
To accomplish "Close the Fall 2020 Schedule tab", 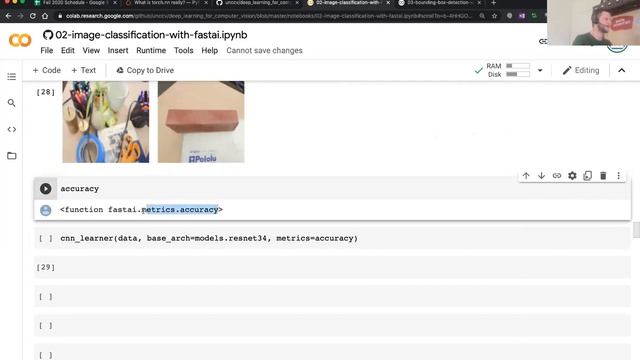I will (115, 3).
